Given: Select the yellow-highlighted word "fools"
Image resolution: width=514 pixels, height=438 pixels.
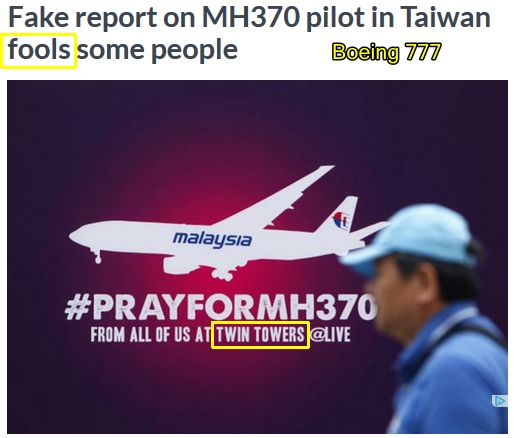Looking at the screenshot, I should (x=39, y=50).
